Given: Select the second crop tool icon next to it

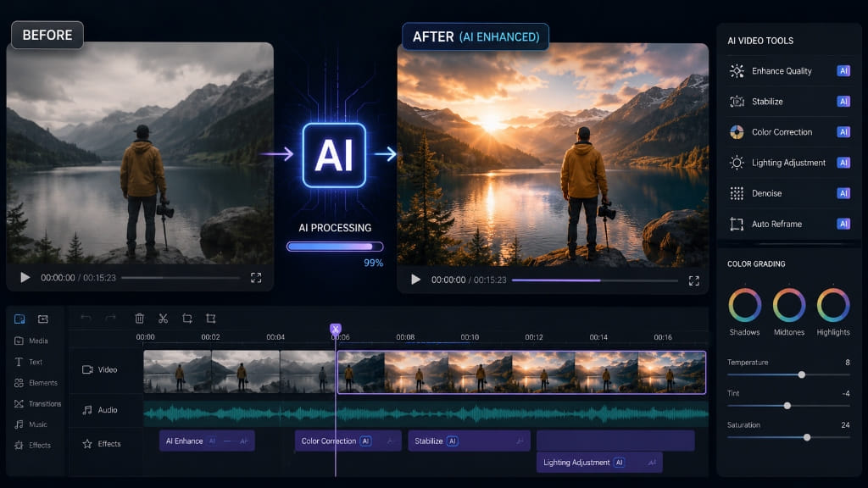Looking at the screenshot, I should point(211,319).
